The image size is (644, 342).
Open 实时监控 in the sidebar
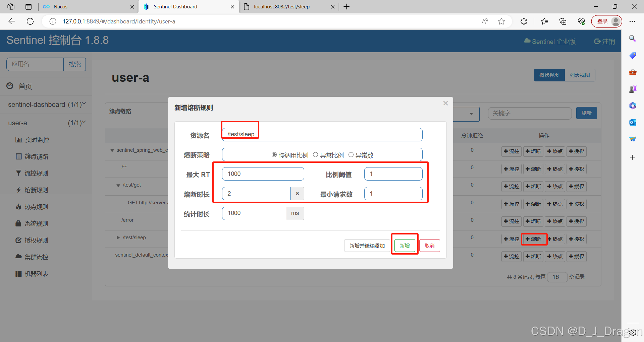pos(33,140)
